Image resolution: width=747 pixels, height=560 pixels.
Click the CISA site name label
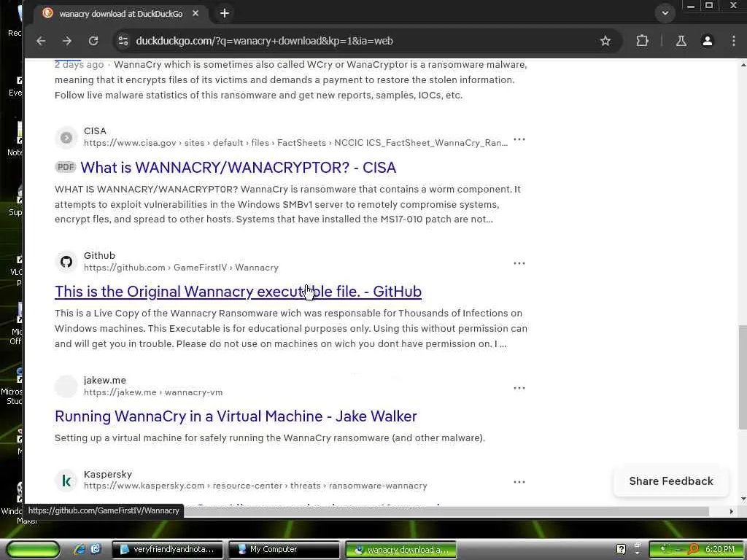(x=95, y=131)
